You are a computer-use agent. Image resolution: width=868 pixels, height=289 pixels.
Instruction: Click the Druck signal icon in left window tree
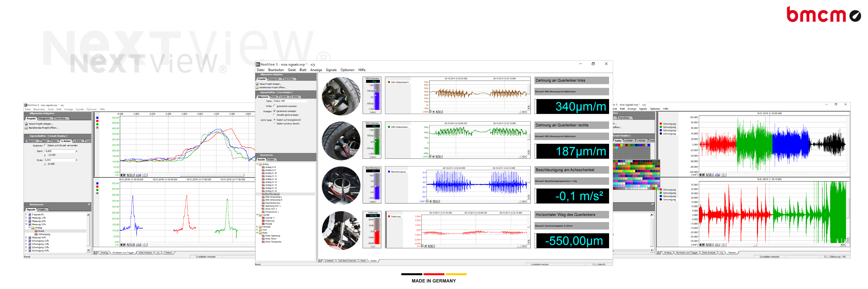[36, 231]
